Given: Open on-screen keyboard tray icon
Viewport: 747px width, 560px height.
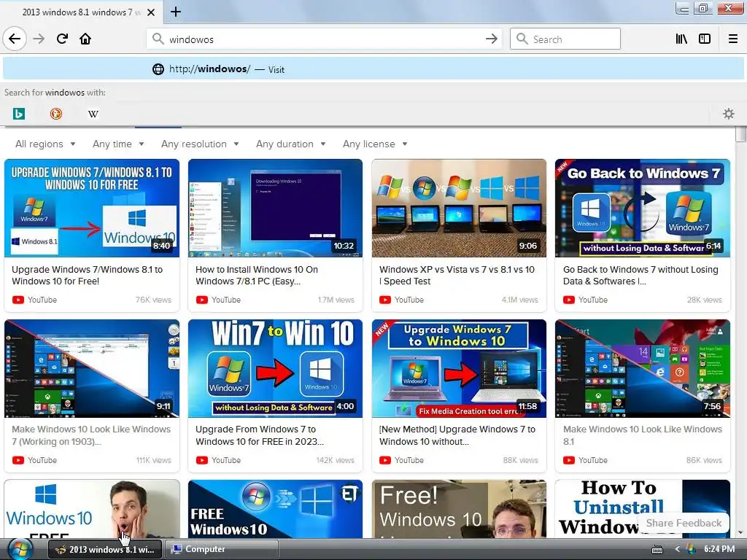Looking at the screenshot, I should (657, 550).
